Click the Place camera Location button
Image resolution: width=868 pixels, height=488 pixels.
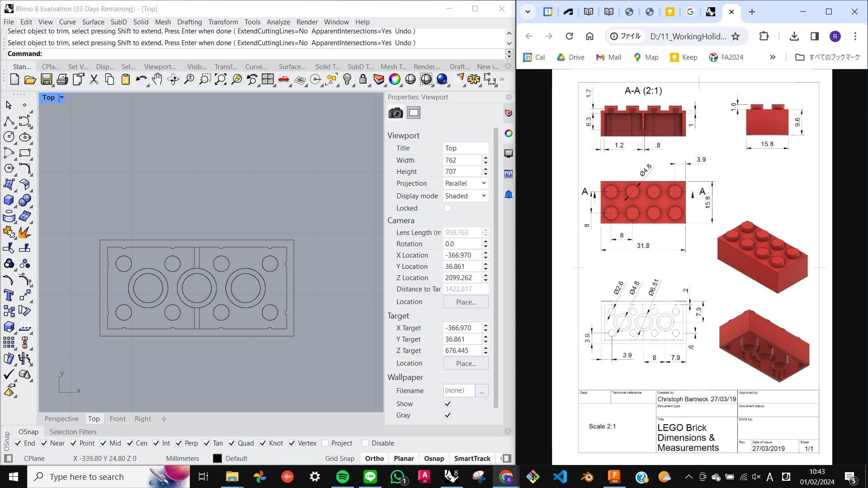465,301
